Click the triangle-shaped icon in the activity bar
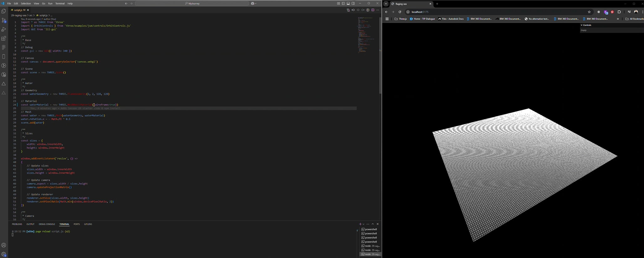This screenshot has height=258, width=644. [4, 84]
